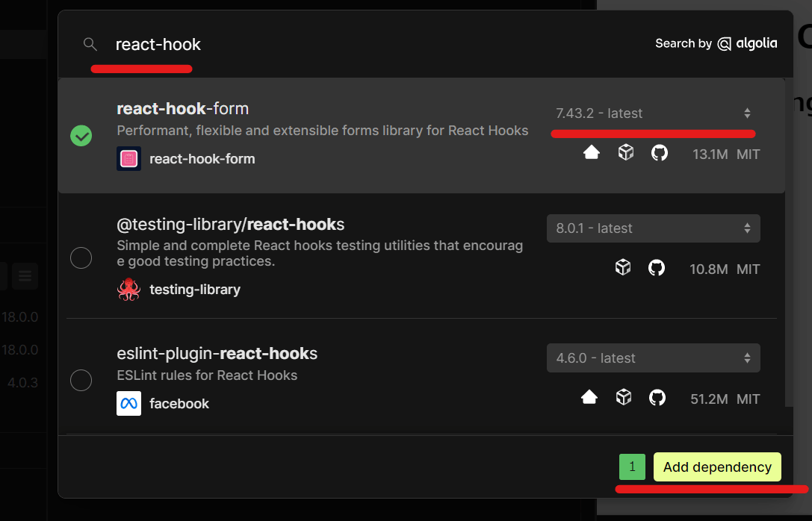Open eslint-plugin-react-hooks GitHub icon
812x521 pixels.
(x=657, y=397)
